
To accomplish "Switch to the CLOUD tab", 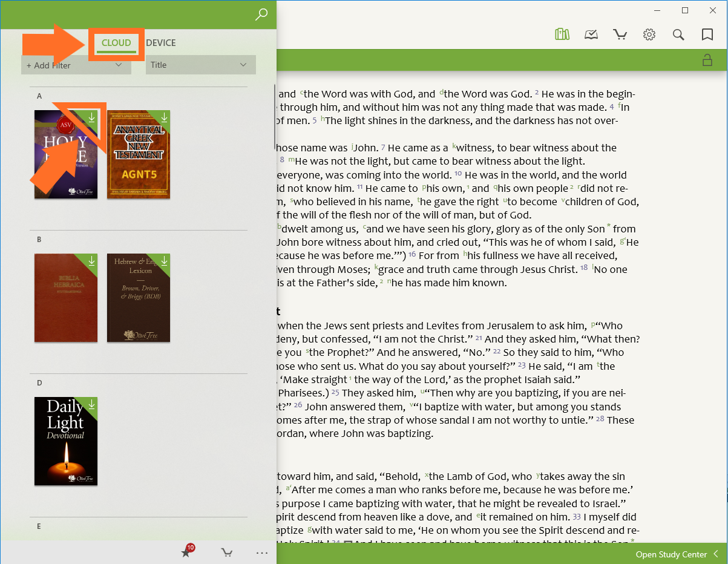I will point(116,43).
